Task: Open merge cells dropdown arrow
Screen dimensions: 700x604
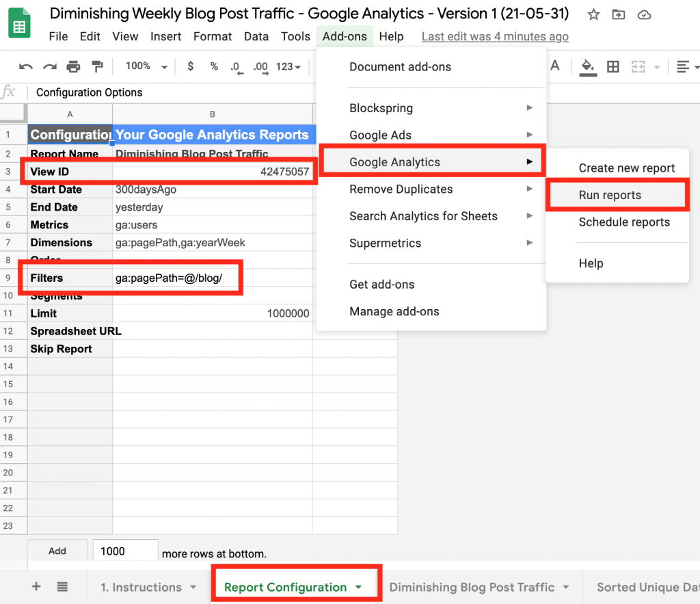Action: pos(657,67)
